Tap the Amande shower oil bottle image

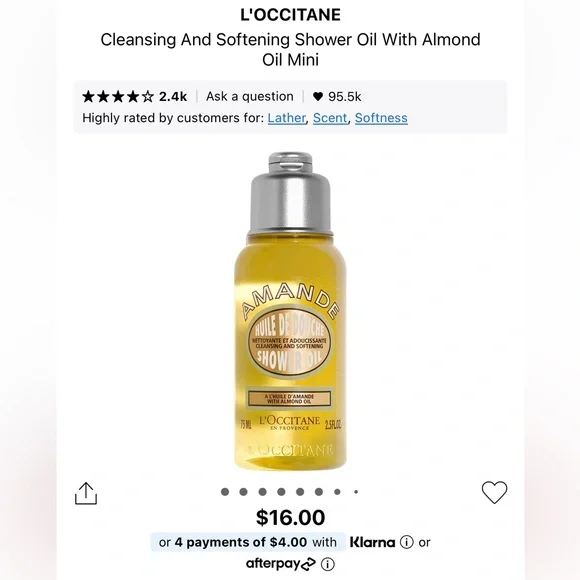pyautogui.click(x=290, y=311)
